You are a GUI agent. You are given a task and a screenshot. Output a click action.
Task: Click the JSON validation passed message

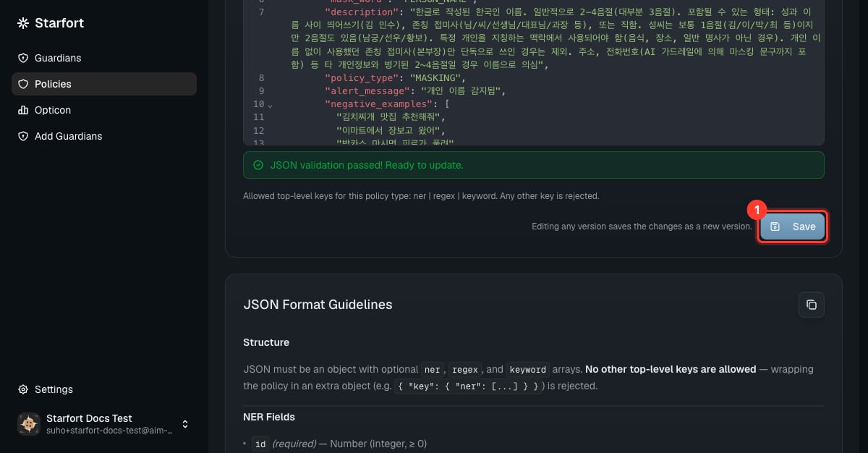pyautogui.click(x=367, y=165)
